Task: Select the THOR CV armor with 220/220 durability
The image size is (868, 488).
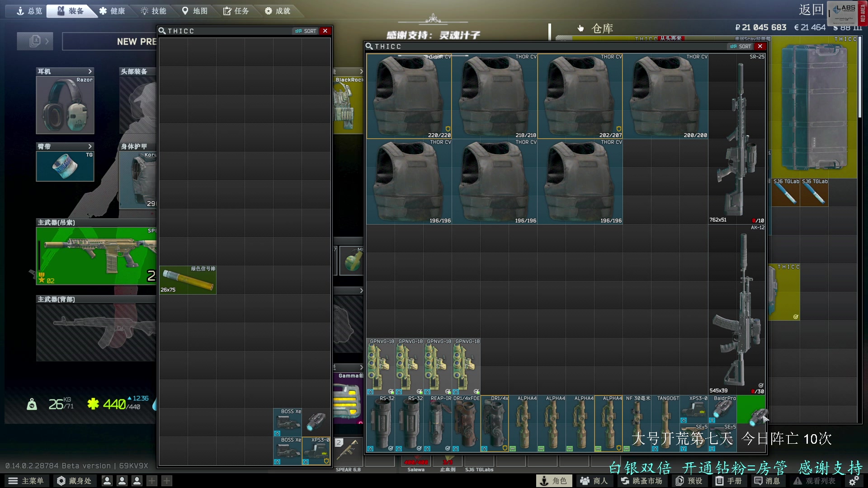Action: pos(409,96)
